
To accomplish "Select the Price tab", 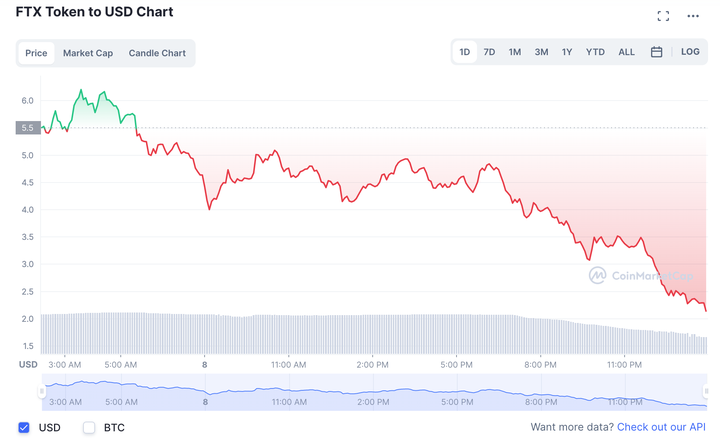I will [37, 53].
